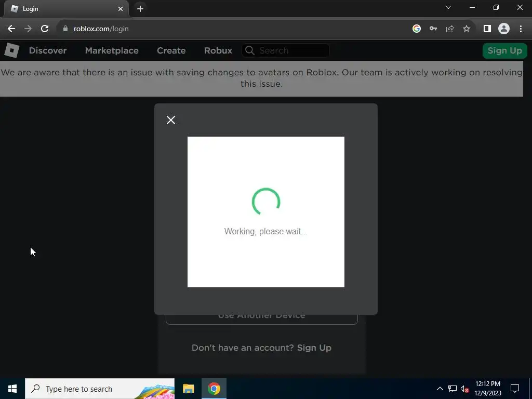Viewport: 532px width, 399px height.
Task: Open the notification center icon
Action: pyautogui.click(x=515, y=389)
